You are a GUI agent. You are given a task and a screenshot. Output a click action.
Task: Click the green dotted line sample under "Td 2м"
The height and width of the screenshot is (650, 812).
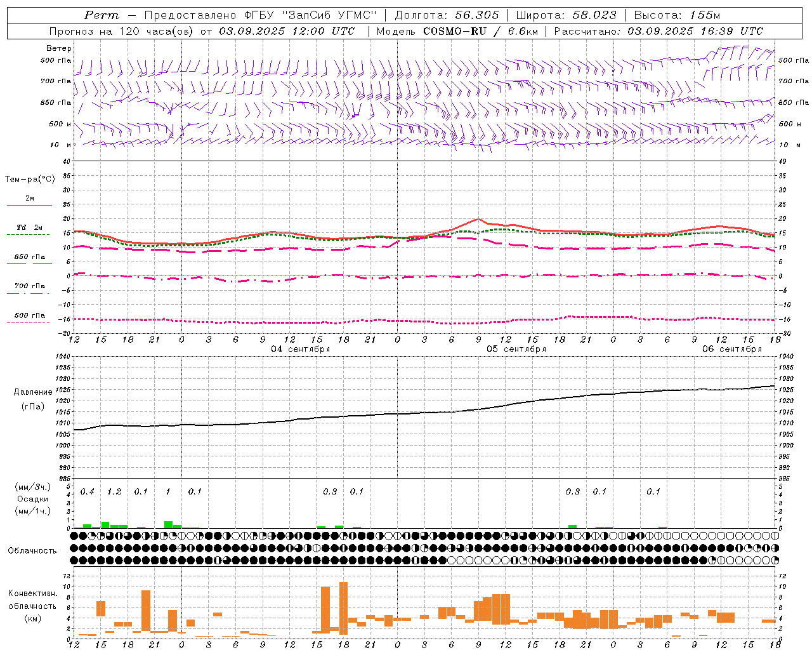point(28,235)
